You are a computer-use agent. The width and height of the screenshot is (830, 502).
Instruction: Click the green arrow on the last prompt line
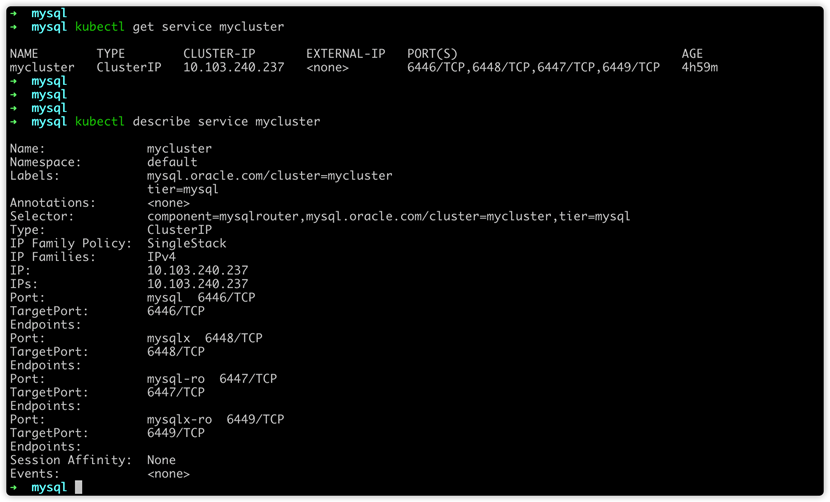coord(14,487)
